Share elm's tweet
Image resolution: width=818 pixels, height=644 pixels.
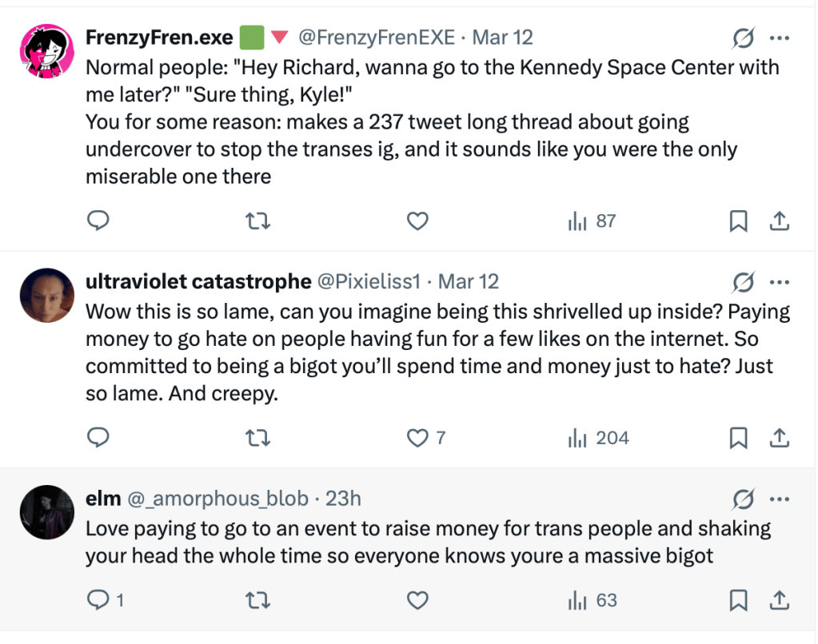click(779, 601)
